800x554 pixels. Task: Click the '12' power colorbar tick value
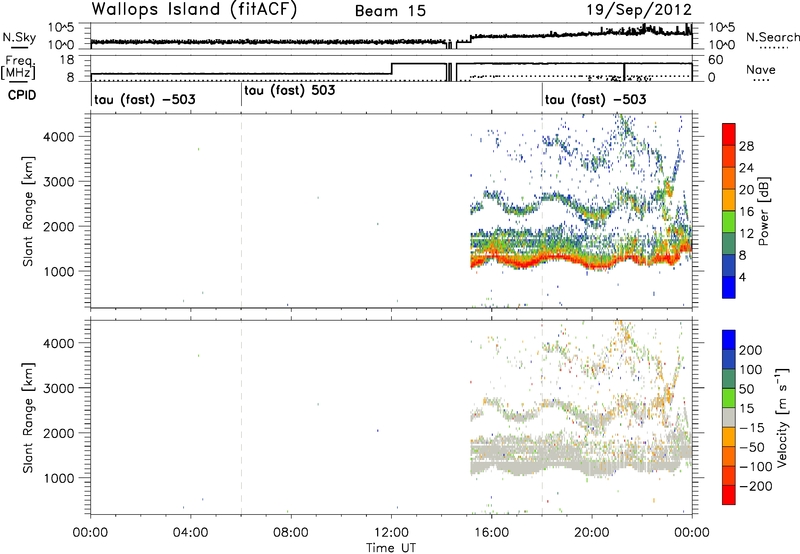pos(746,233)
